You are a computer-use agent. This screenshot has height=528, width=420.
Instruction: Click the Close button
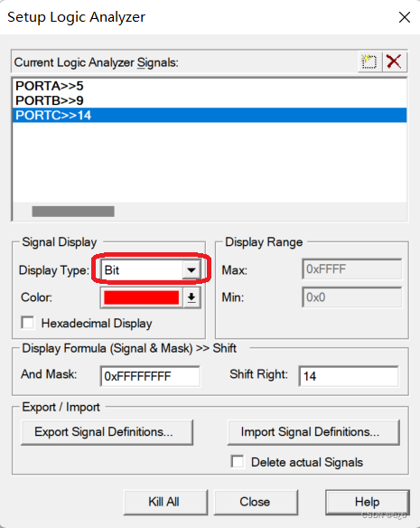click(256, 502)
